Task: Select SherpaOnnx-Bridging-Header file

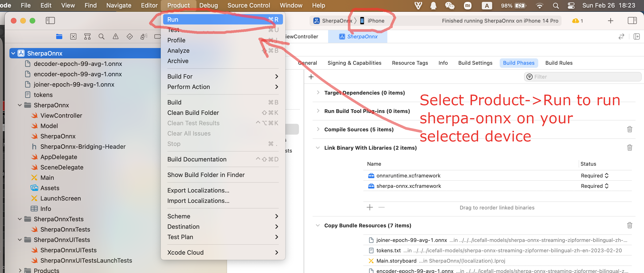Action: pos(83,146)
